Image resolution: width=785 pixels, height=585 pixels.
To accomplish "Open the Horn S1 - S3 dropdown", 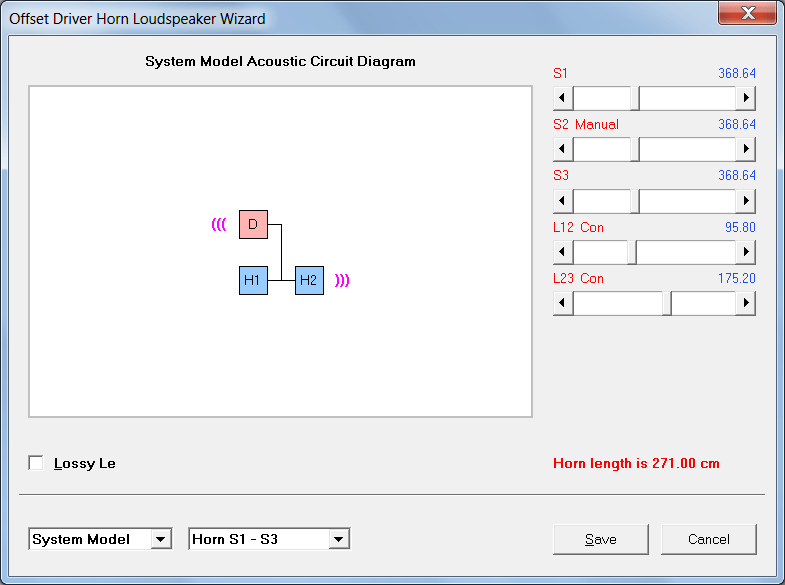I will click(x=269, y=539).
